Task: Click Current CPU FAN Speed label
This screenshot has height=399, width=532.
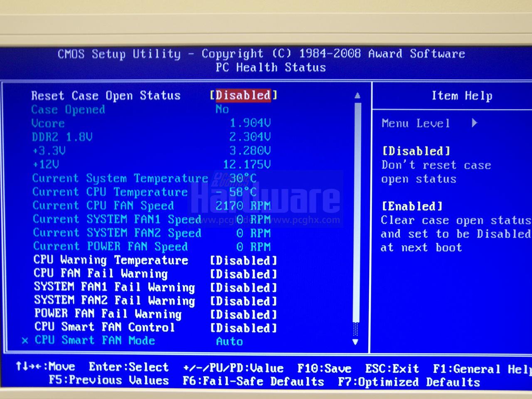Action: 103,206
